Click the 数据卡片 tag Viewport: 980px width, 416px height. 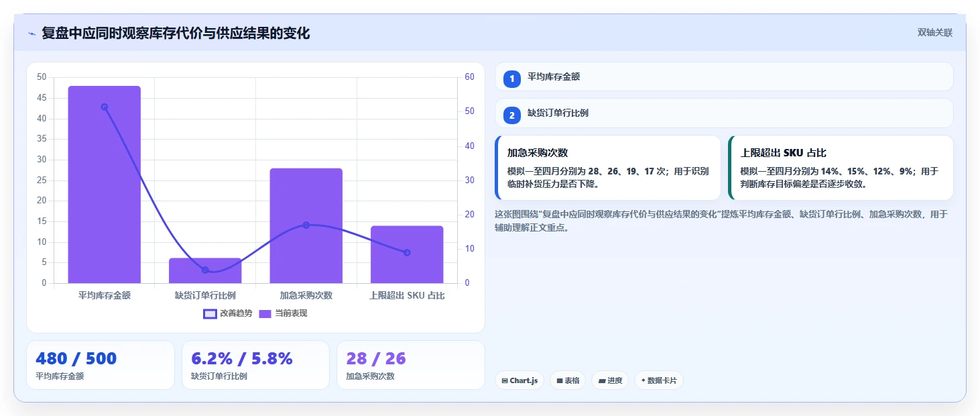point(659,380)
